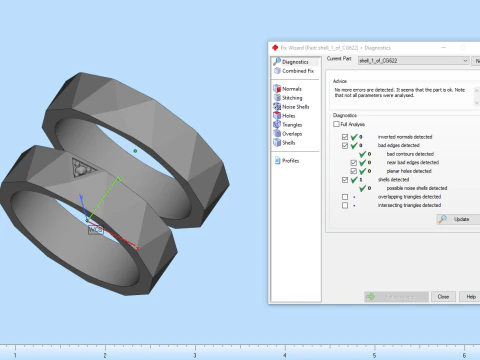Click Advice box scroll down arrow
Viewport: 480px width, 360px height.
tap(476, 103)
